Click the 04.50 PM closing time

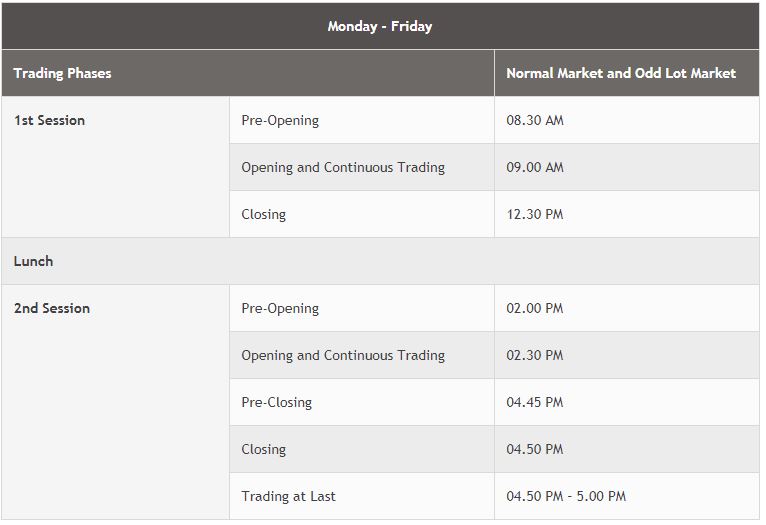[x=535, y=449]
